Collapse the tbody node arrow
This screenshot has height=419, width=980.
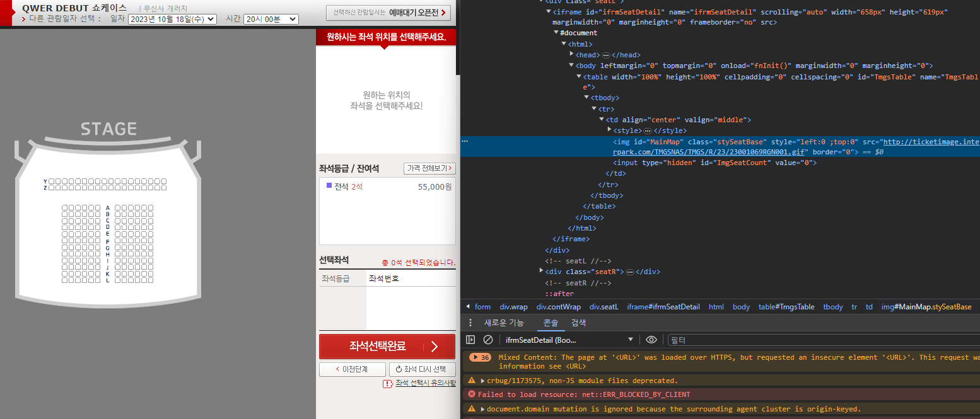tap(586, 98)
